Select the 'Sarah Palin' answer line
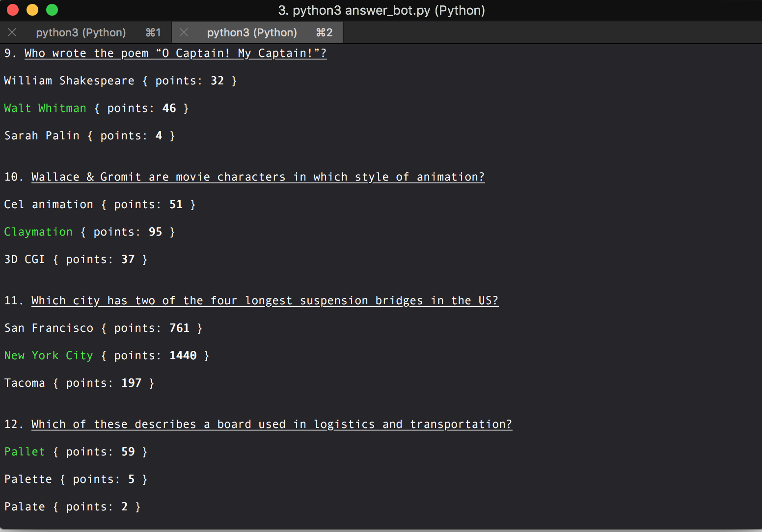Viewport: 762px width, 532px height. click(x=89, y=136)
